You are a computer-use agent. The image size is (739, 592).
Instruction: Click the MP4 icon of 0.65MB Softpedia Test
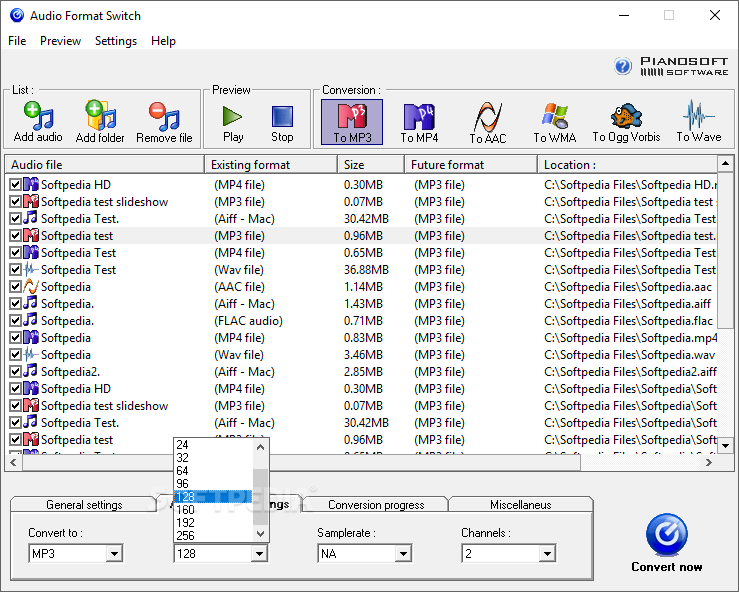(x=31, y=252)
